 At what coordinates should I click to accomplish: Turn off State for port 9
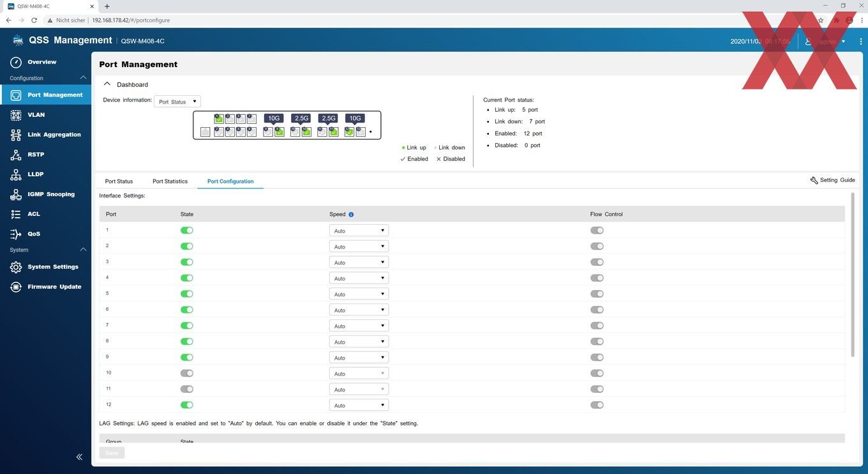click(x=187, y=357)
